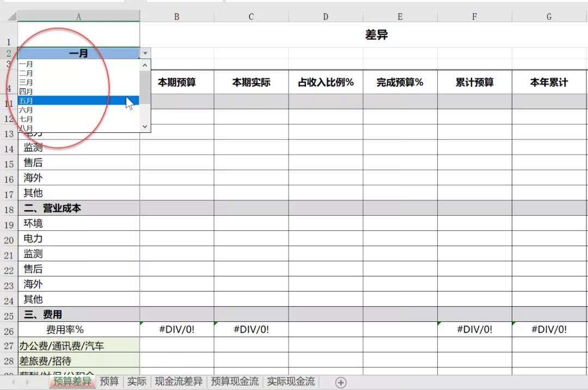The image size is (588, 390).
Task: Click the month list scroll-down arrow
Action: point(145,126)
